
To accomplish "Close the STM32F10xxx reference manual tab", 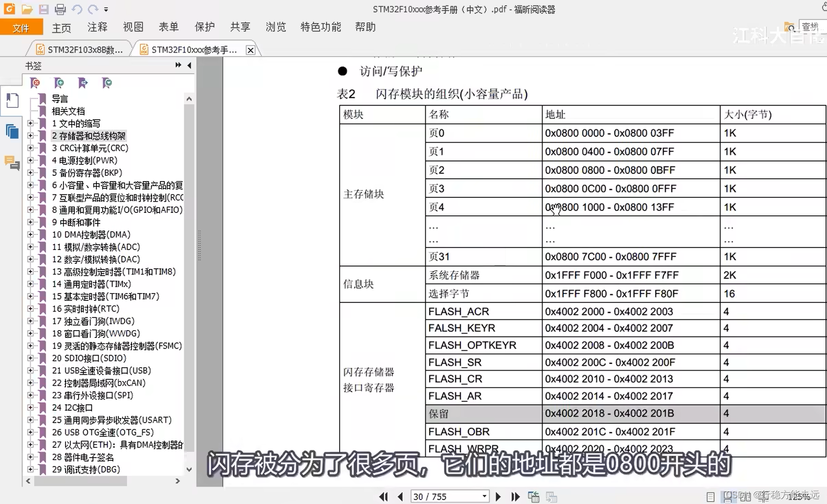I will pos(250,50).
